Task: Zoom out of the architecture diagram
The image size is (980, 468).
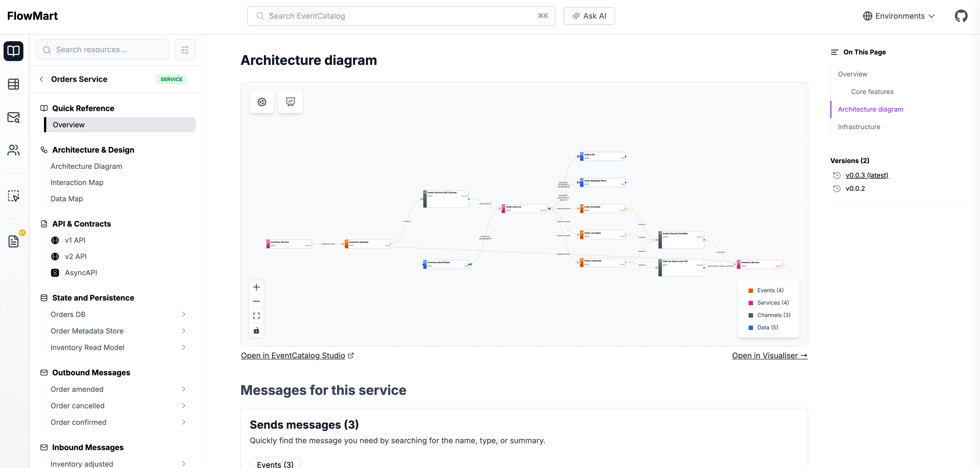Action: point(256,301)
